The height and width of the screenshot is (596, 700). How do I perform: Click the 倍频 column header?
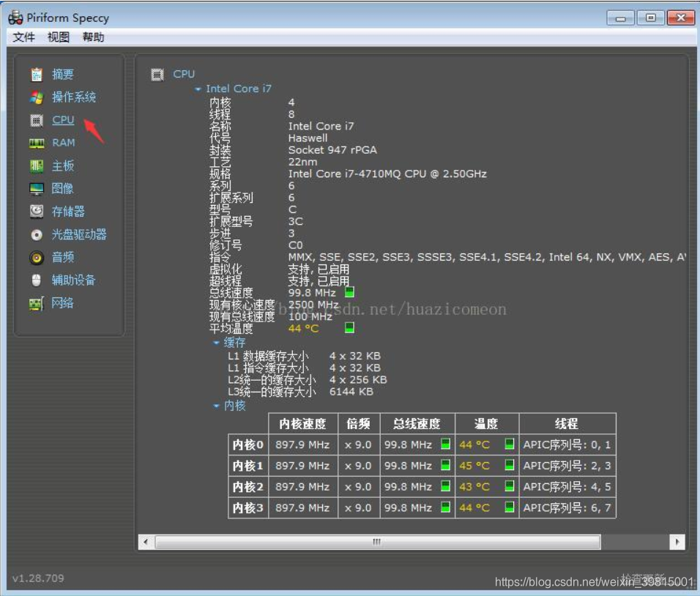(x=359, y=424)
